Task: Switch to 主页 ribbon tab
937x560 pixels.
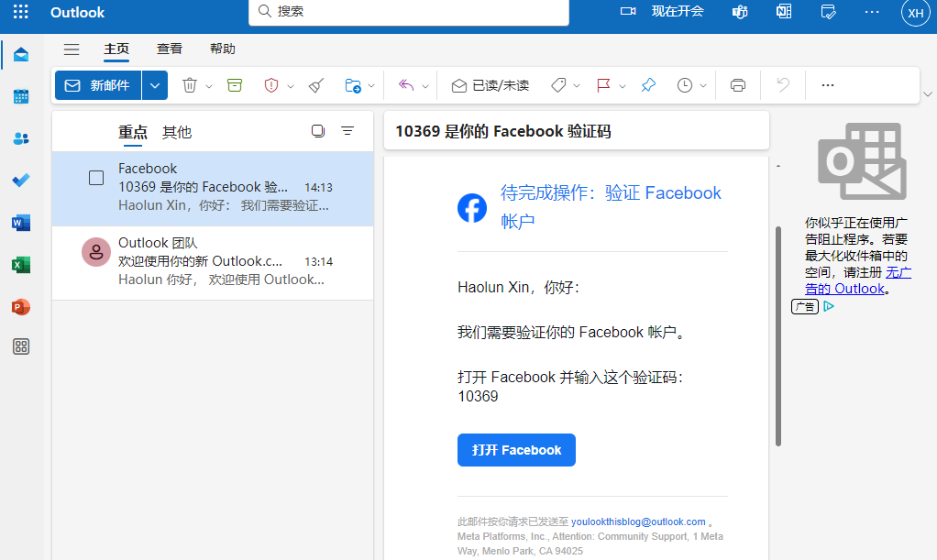Action: 116,49
